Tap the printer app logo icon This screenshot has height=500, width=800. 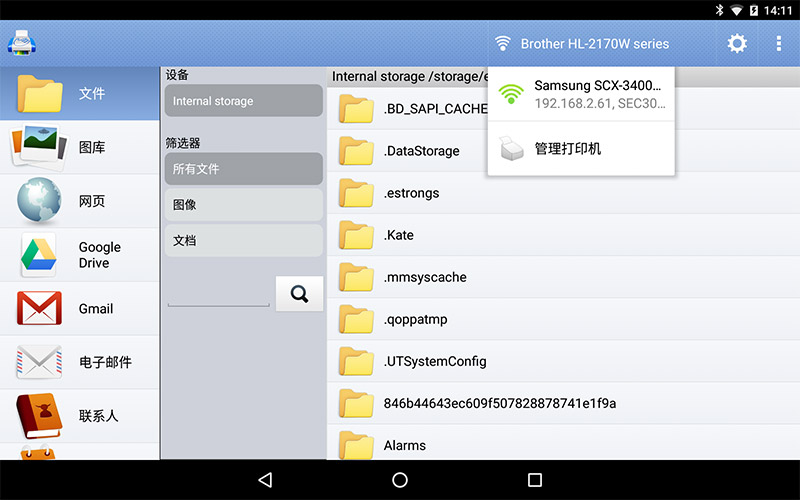[22, 44]
